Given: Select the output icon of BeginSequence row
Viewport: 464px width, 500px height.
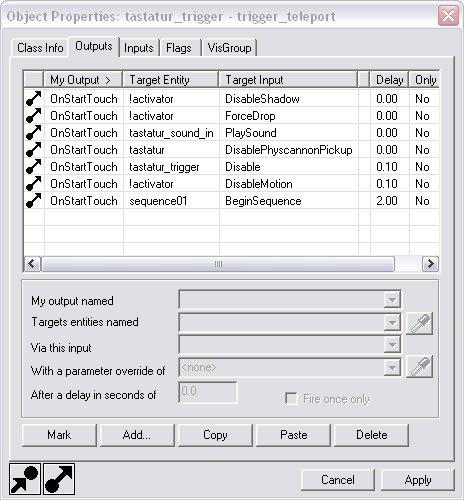Looking at the screenshot, I should click(34, 201).
